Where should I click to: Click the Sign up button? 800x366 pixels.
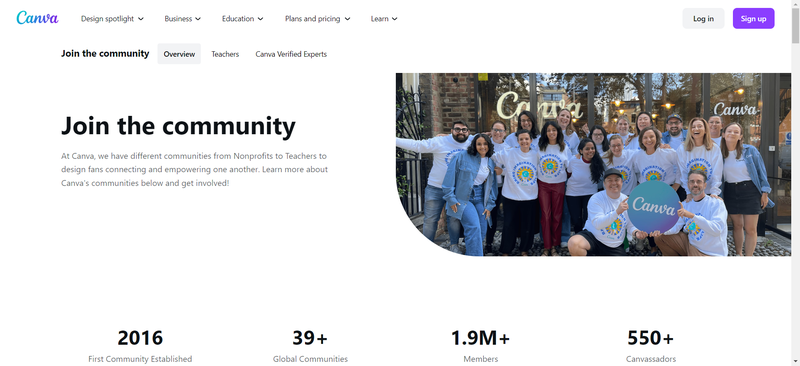[x=754, y=18]
